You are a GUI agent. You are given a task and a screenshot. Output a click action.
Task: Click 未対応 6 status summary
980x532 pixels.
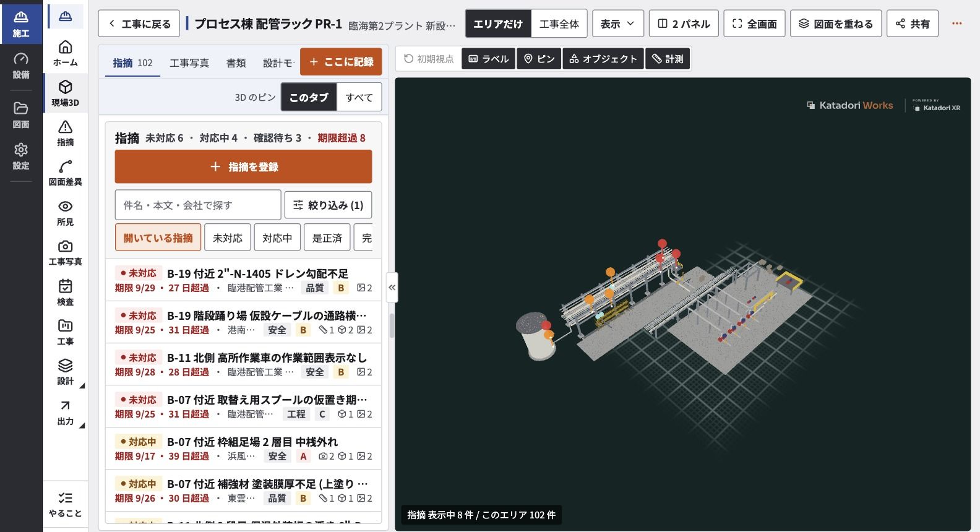tap(165, 138)
